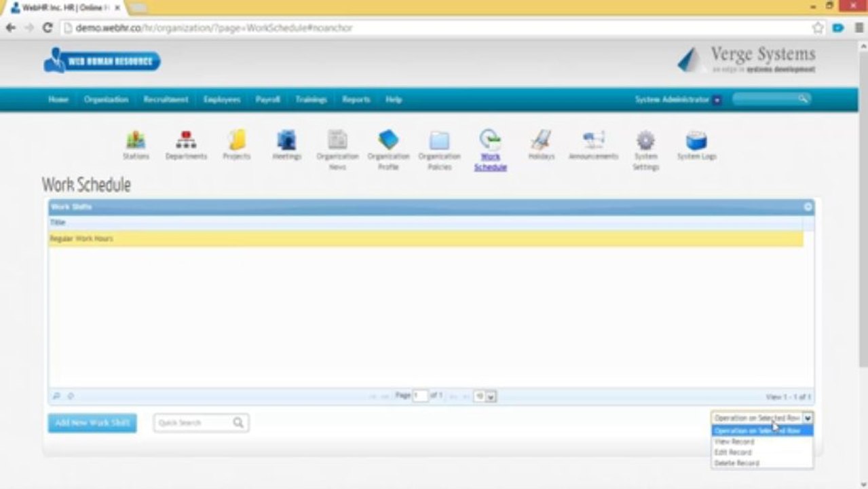The width and height of the screenshot is (868, 489).
Task: Reload the page with the browser refresh button
Action: 47,28
